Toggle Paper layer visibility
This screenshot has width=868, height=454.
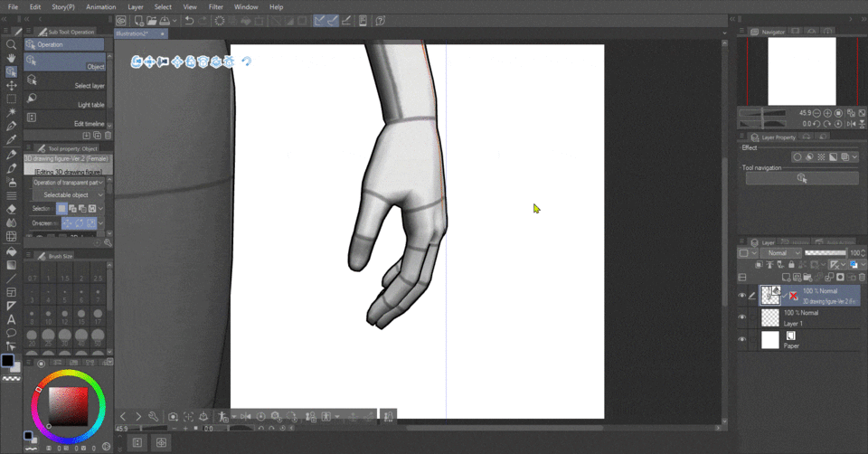742,339
